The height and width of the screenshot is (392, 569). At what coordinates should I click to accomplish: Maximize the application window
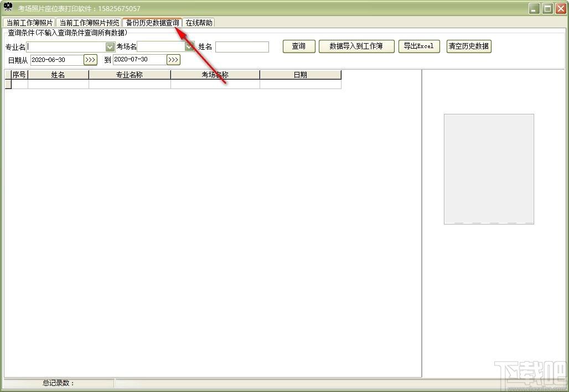[547, 8]
